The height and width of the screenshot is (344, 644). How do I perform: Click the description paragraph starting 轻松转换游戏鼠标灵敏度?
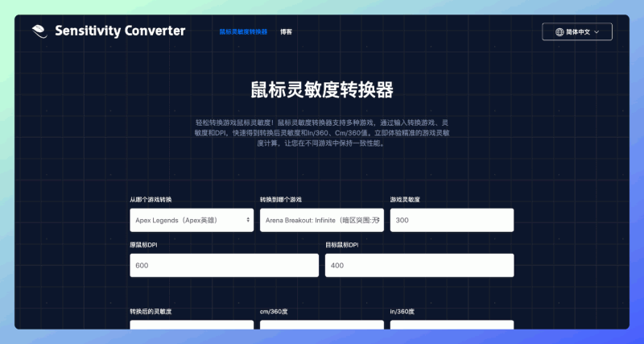click(x=322, y=133)
